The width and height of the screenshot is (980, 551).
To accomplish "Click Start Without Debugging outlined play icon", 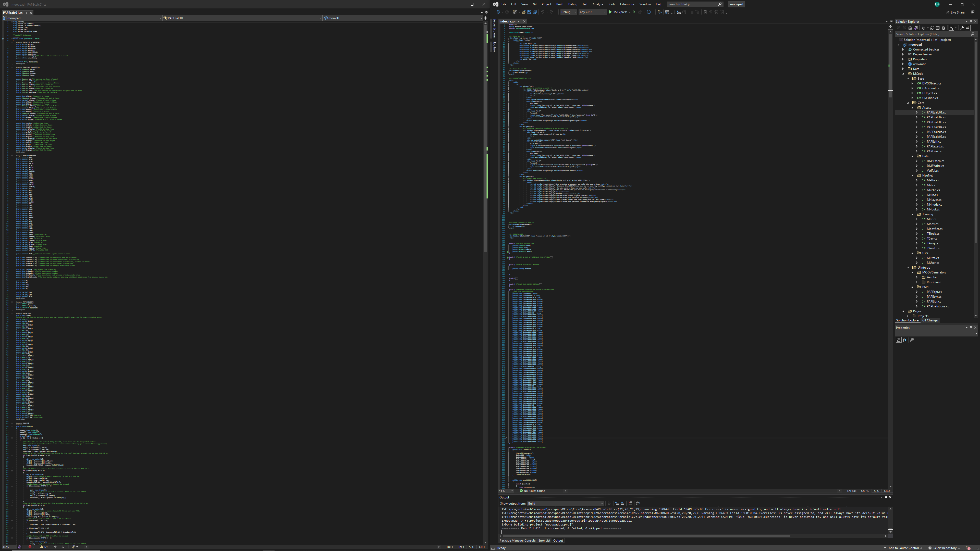I will click(634, 12).
